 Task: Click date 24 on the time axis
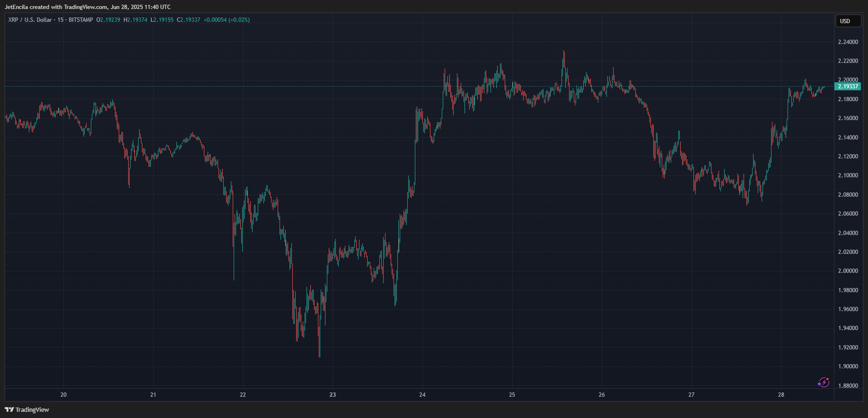click(x=422, y=395)
